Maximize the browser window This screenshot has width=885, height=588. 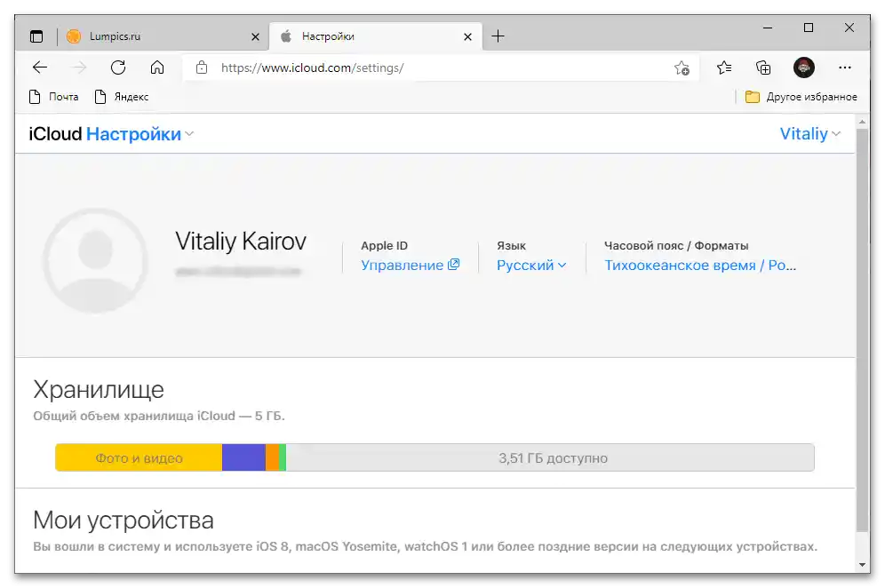coord(809,28)
